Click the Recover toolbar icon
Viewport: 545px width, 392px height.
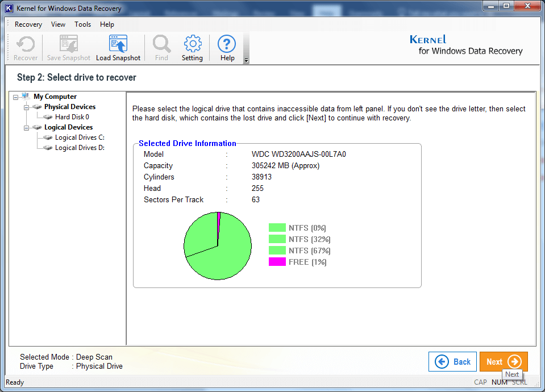point(26,44)
